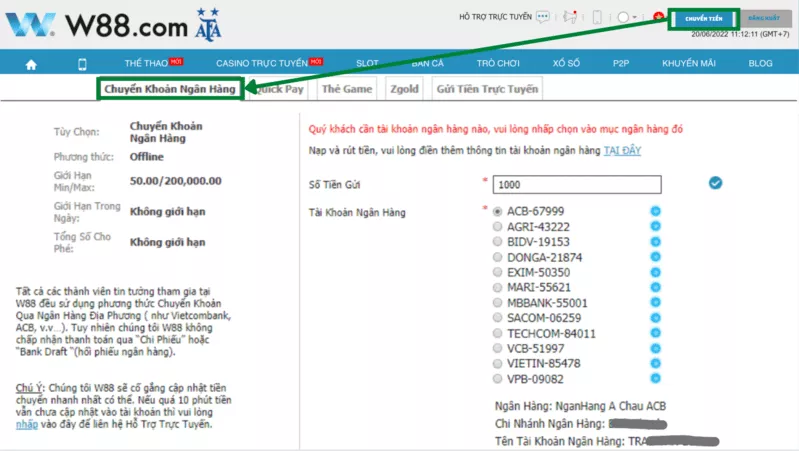Click the info icon beside VIETIN-85478
This screenshot has height=451, width=799.
tap(655, 363)
